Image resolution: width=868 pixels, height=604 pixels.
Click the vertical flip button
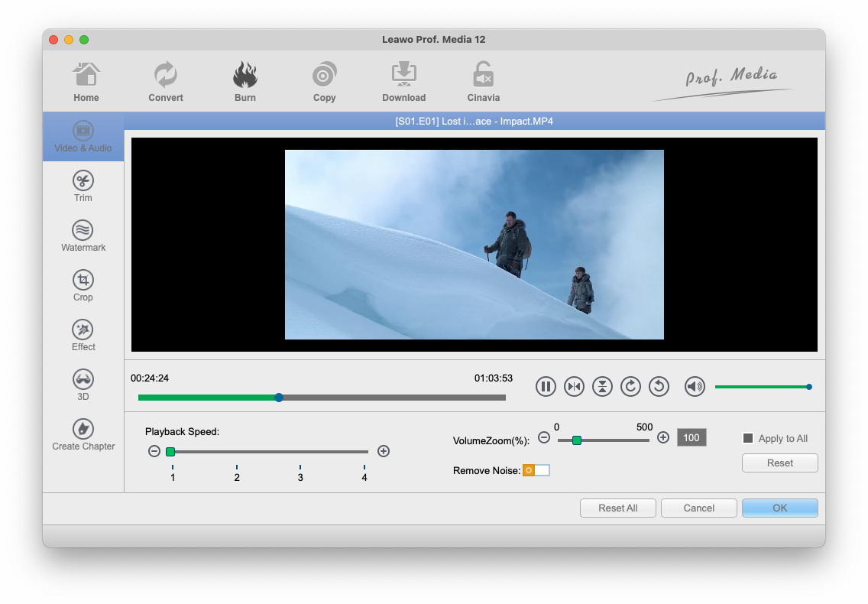tap(602, 386)
